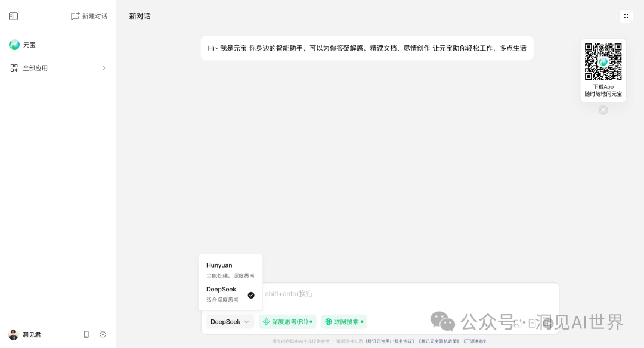
Task: Click the user avatar of 洞见君
Action: coord(14,334)
